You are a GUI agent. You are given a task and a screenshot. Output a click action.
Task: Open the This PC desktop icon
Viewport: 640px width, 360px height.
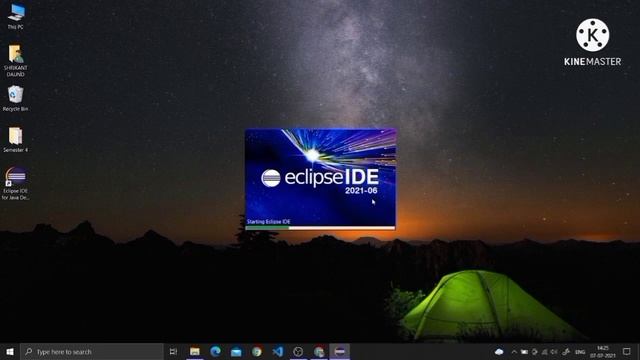(16, 16)
